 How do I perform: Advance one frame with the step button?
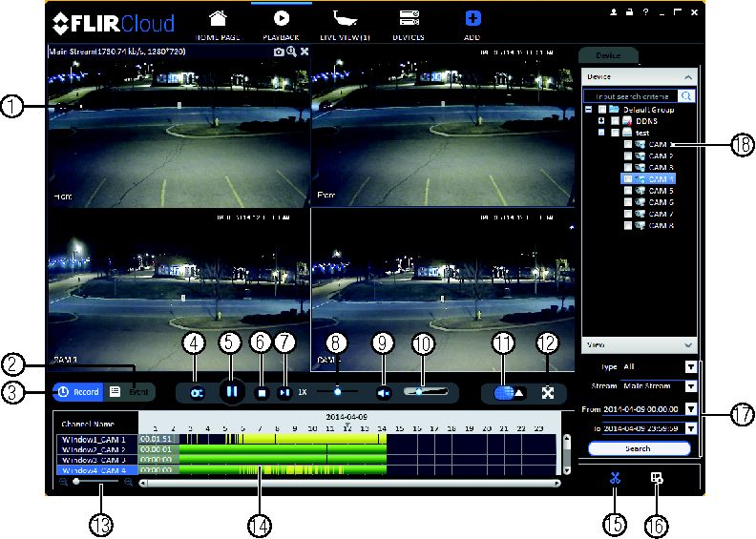pyautogui.click(x=284, y=393)
